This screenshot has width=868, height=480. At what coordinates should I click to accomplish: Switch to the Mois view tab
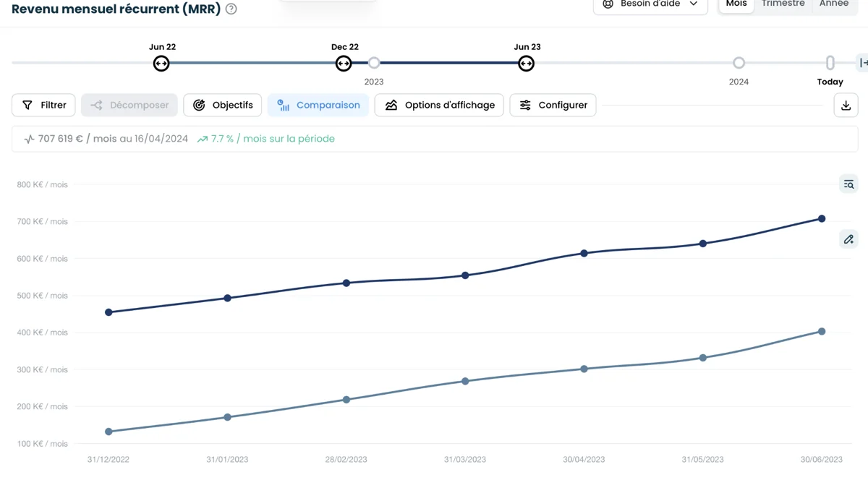[736, 4]
